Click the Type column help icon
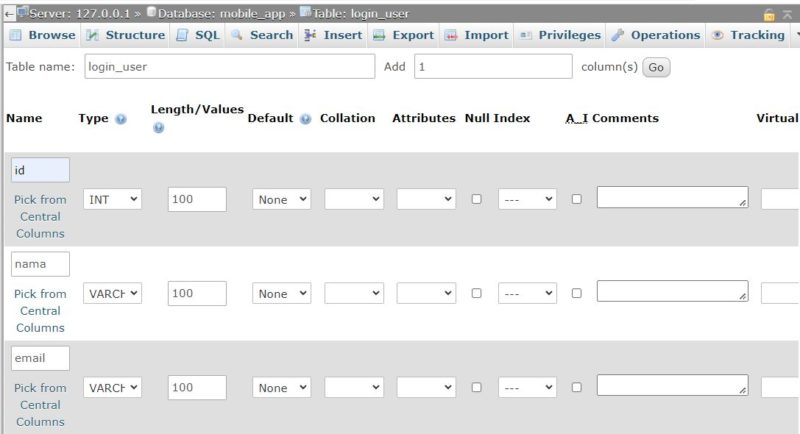The width and height of the screenshot is (800, 434). point(121,119)
